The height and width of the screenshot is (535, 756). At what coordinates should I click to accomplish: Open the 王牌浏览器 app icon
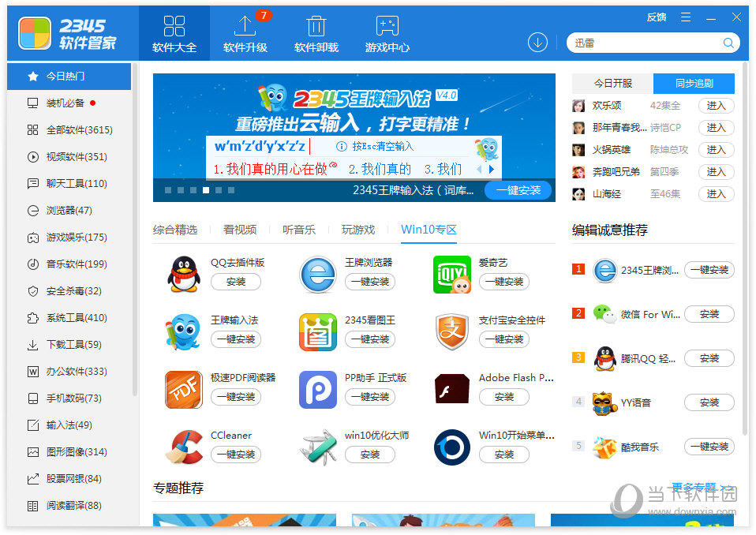click(x=318, y=275)
